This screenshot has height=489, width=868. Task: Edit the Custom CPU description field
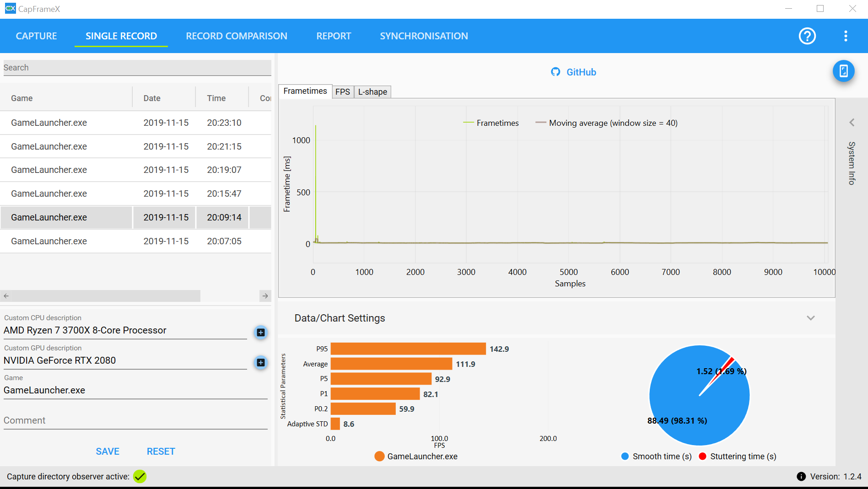click(x=125, y=330)
